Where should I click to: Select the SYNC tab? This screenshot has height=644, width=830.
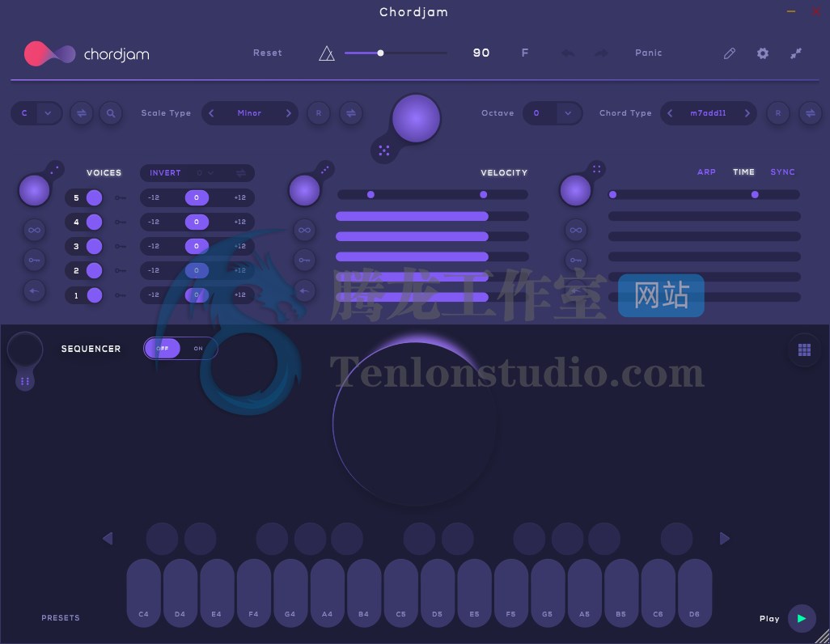pyautogui.click(x=782, y=172)
